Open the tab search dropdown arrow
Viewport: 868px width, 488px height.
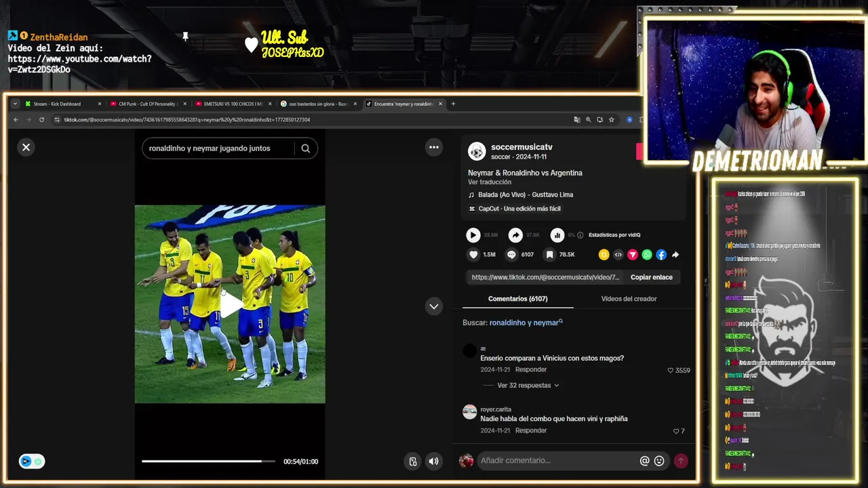tap(15, 104)
